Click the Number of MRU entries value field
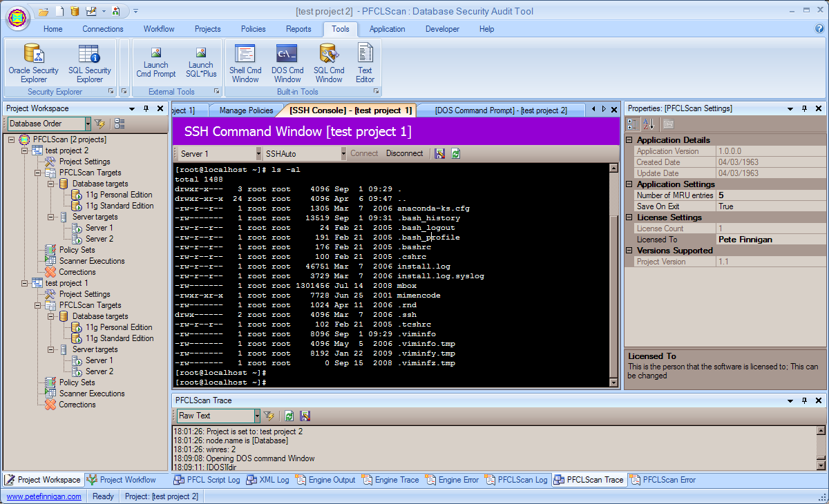This screenshot has width=829, height=504. pyautogui.click(x=770, y=195)
